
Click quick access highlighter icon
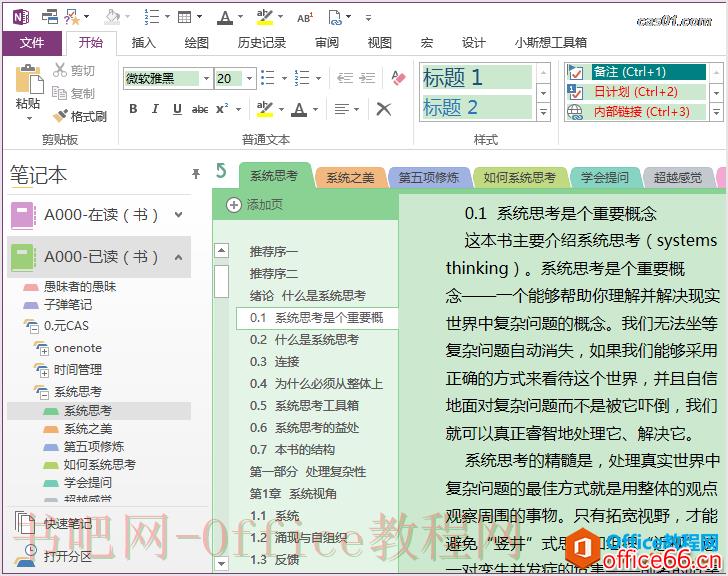265,18
